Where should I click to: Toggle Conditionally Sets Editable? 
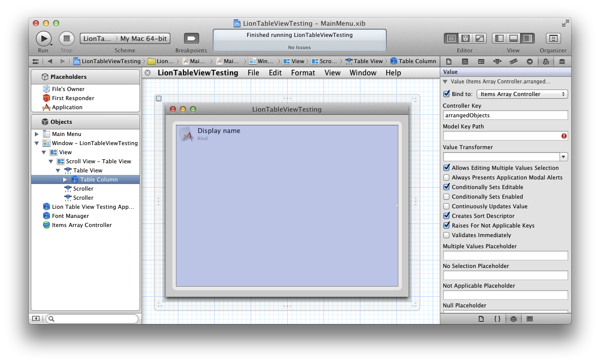point(446,187)
